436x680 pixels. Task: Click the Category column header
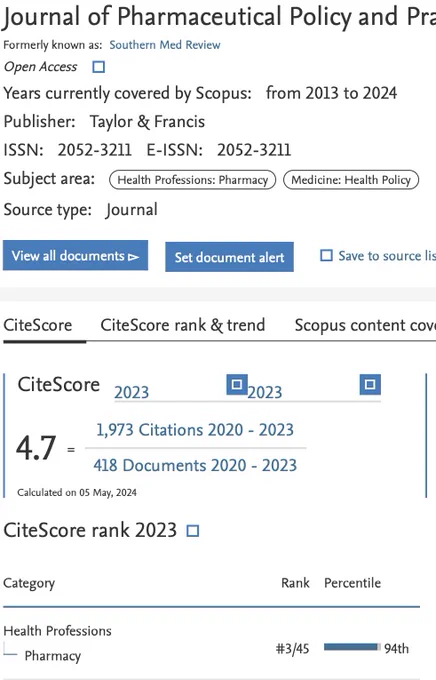(x=29, y=583)
